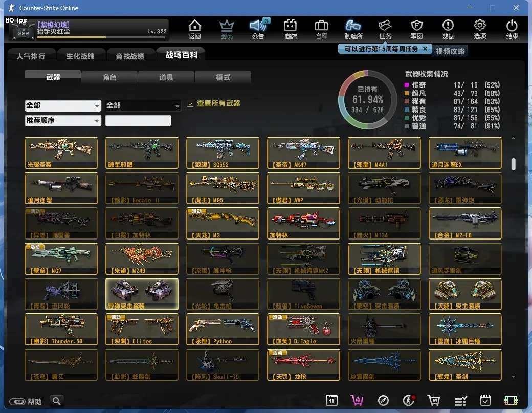
Task: Switch to the 角色 tab
Action: [109, 77]
